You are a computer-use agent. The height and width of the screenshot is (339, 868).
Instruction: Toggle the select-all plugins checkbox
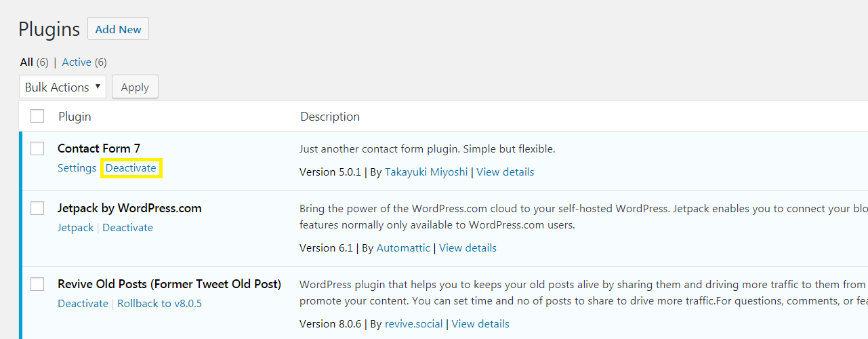pyautogui.click(x=37, y=117)
